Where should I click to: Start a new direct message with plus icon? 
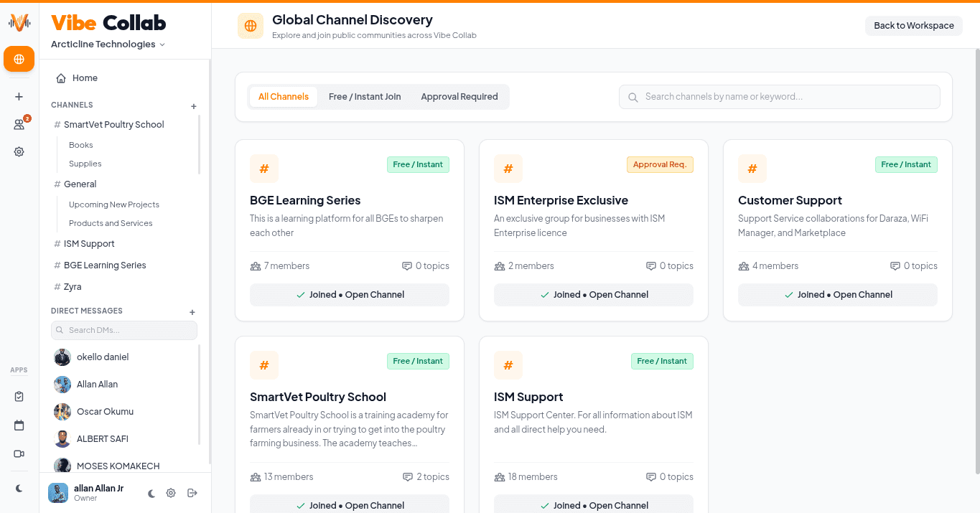(x=192, y=312)
